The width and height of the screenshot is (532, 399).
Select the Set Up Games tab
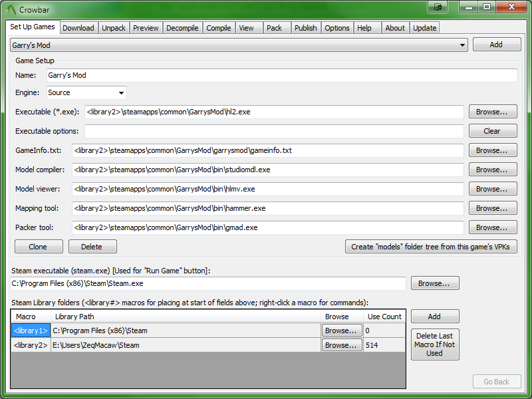(x=33, y=27)
